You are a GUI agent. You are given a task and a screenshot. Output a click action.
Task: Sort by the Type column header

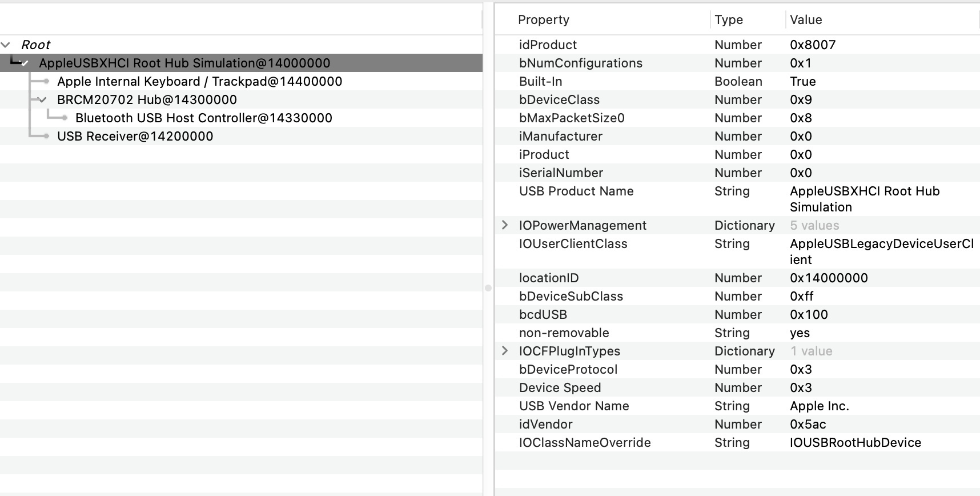click(x=728, y=20)
